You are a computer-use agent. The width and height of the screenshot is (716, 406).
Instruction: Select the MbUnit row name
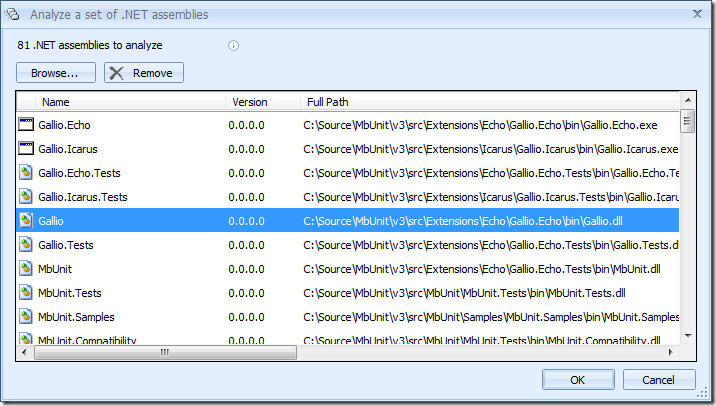pos(55,269)
